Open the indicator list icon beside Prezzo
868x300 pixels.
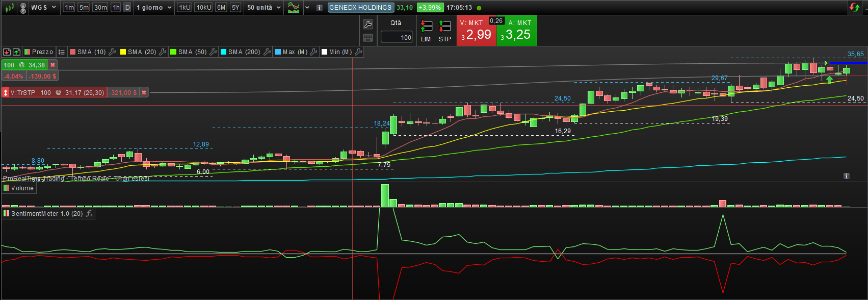[61, 52]
